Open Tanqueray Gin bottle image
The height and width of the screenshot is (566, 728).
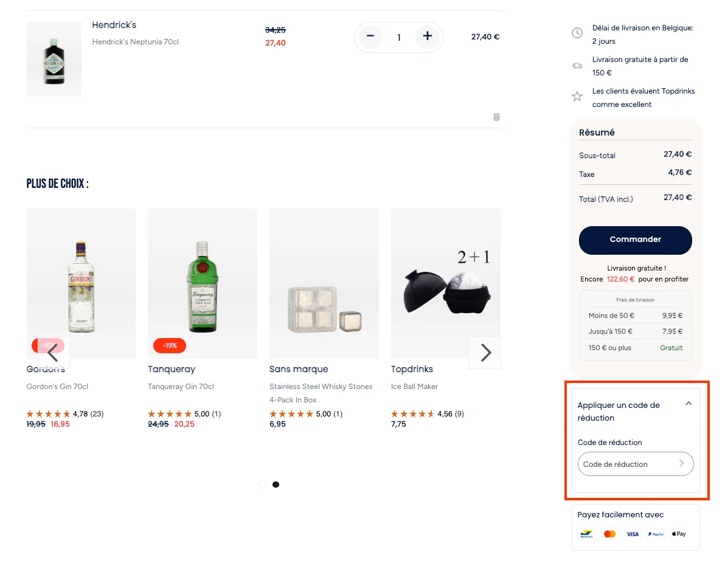tap(203, 283)
